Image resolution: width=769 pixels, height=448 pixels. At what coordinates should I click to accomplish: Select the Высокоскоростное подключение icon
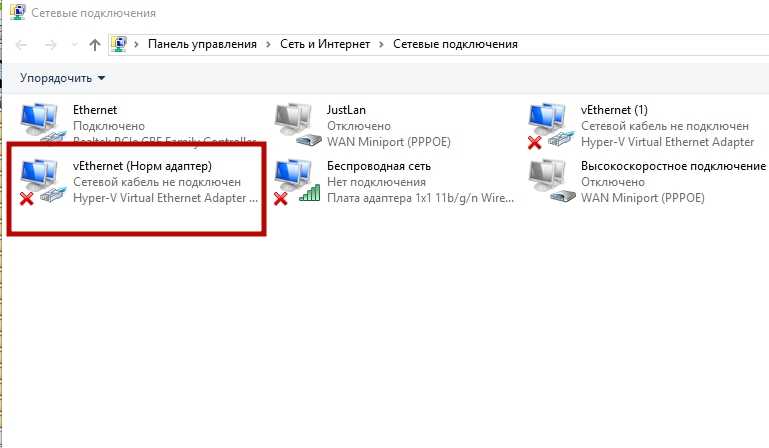[551, 181]
